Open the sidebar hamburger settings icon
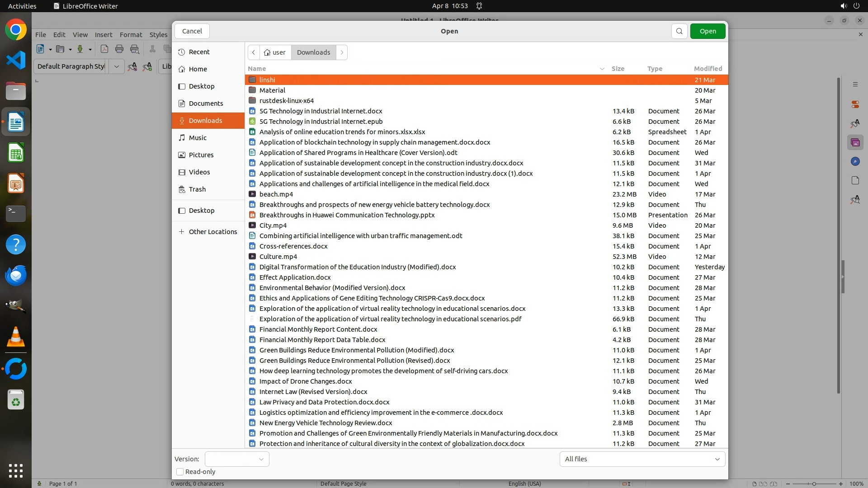Screen dimensions: 868x488 coord(855,84)
